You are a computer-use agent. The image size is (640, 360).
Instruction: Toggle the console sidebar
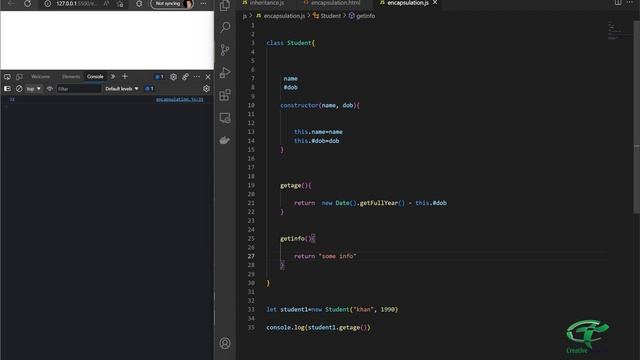[x=7, y=89]
